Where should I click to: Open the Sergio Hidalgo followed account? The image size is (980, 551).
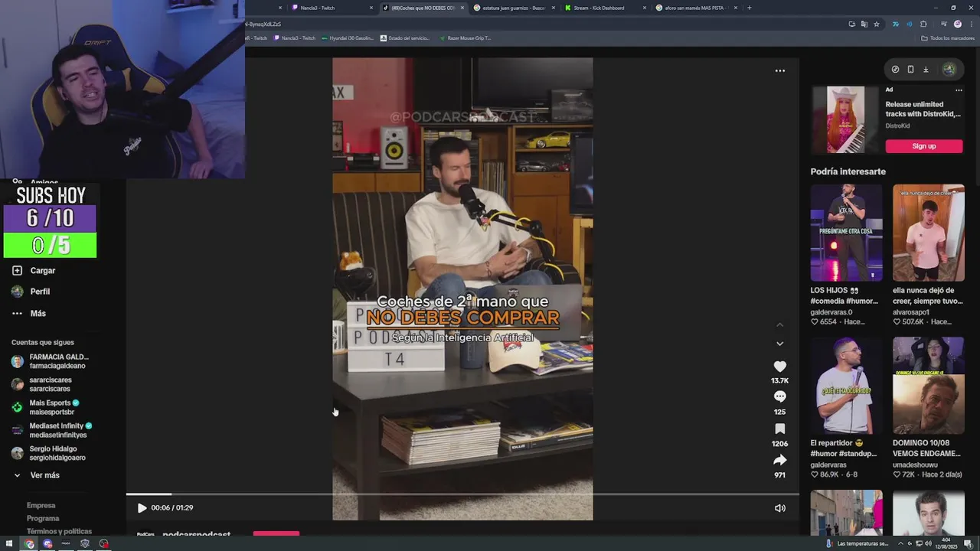(49, 453)
